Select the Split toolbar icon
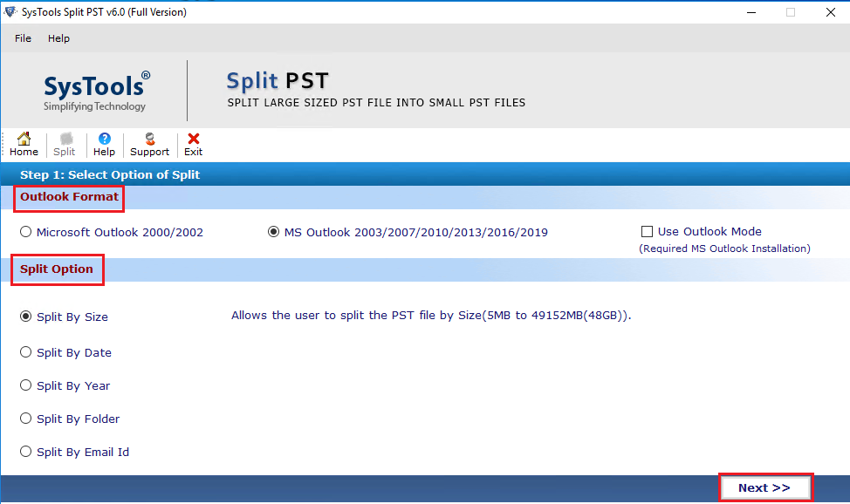Image resolution: width=850 pixels, height=504 pixels. [x=64, y=144]
